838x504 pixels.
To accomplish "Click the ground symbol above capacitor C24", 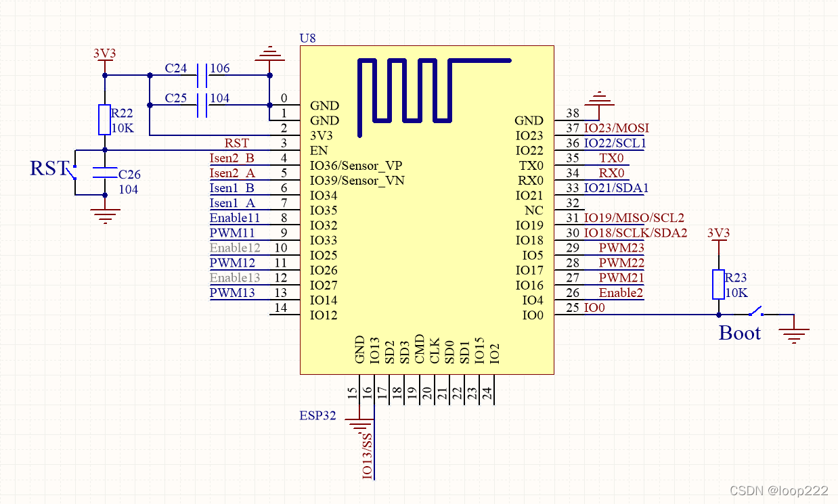I will tap(269, 53).
